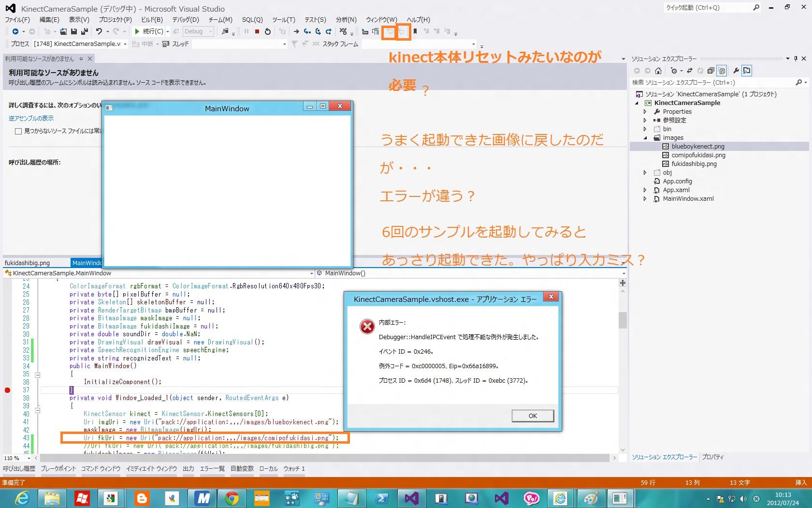Enable the missing source files checkbox
812x508 pixels.
click(x=18, y=131)
